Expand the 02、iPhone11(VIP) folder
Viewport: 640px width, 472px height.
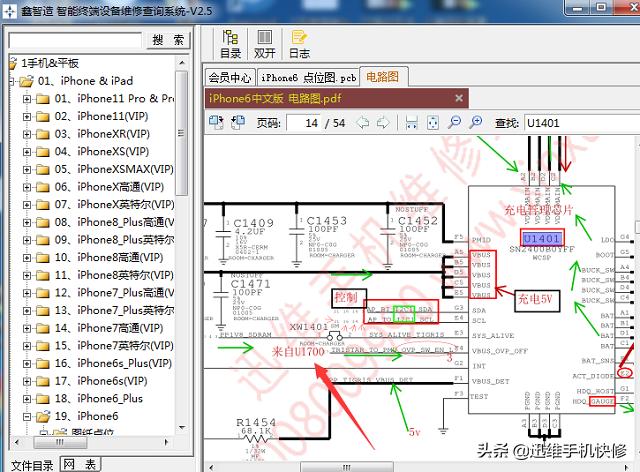27,116
